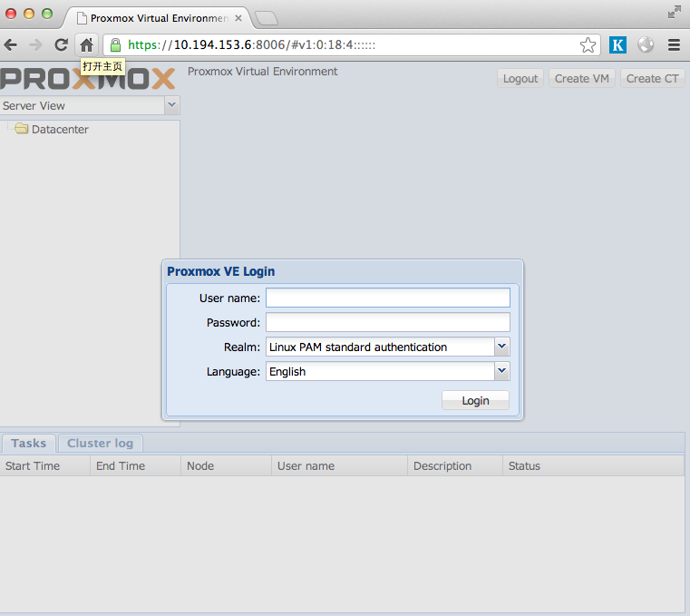Sort by End Time column header
This screenshot has width=690, height=616.
[135, 465]
